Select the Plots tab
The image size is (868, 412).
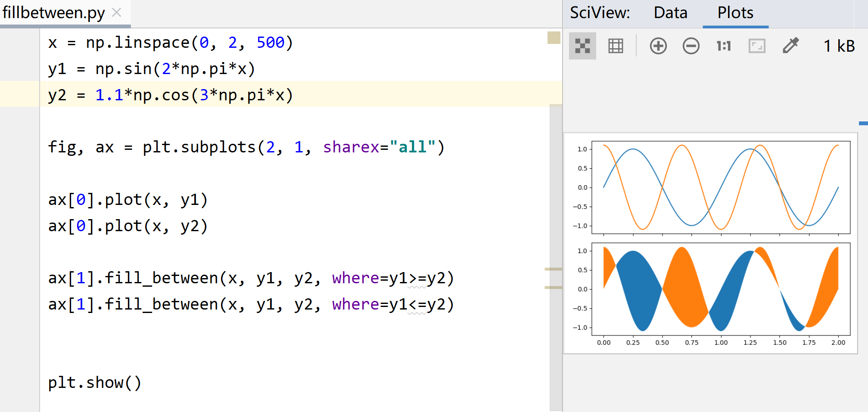[x=735, y=13]
